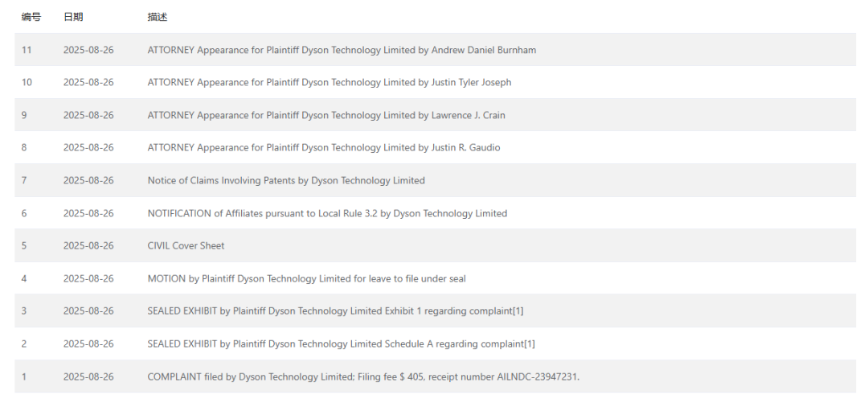Open the Andrew Daniel Burnham attorney appearance entry

[x=342, y=50]
